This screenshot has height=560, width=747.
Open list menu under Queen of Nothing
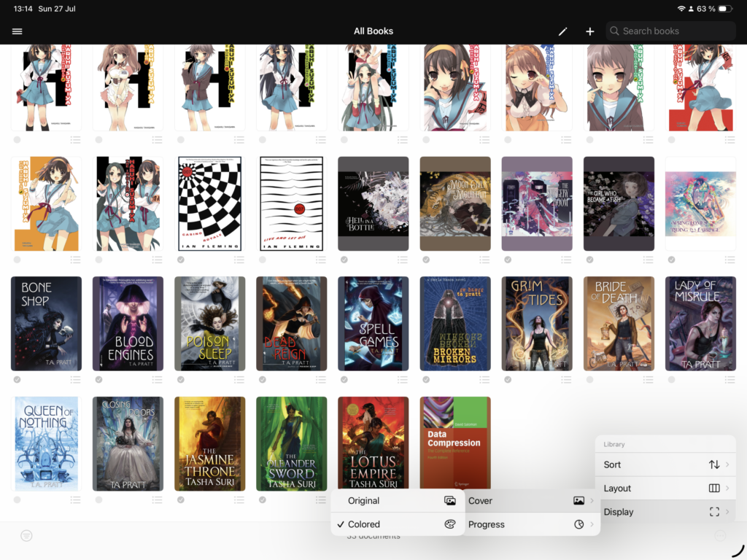click(75, 499)
